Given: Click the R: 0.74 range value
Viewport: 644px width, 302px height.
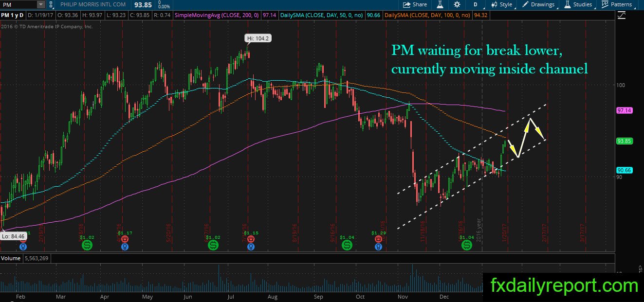Looking at the screenshot, I should (x=162, y=16).
